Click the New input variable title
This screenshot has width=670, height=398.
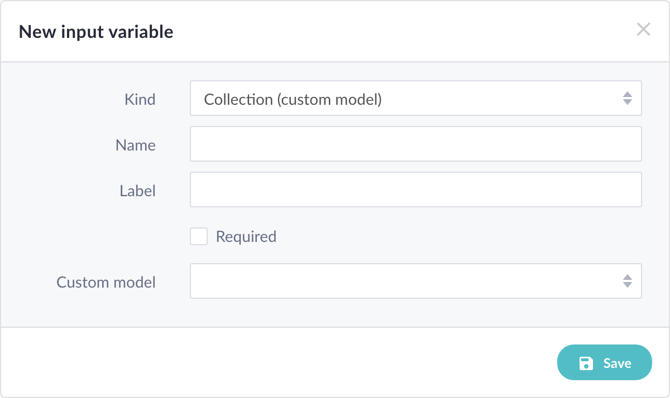96,32
